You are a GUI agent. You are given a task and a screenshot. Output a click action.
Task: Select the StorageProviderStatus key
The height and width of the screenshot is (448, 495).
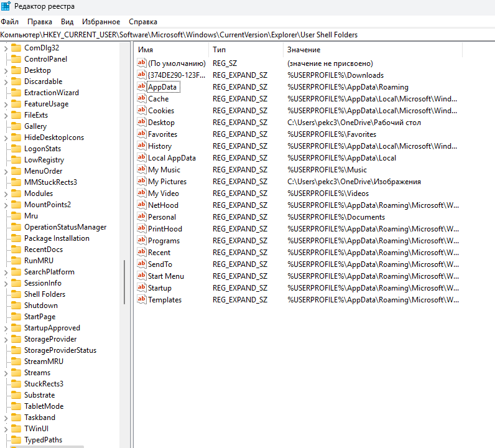[x=60, y=350]
